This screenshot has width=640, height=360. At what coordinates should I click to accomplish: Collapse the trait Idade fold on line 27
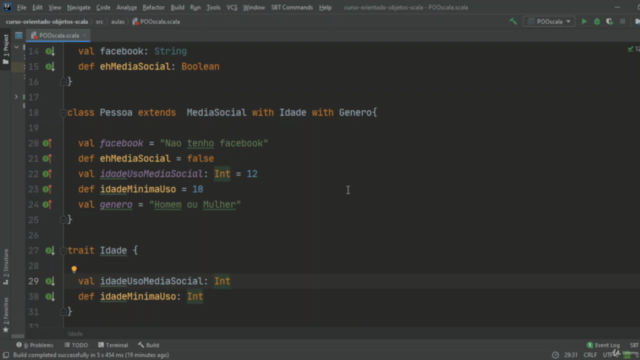pos(63,251)
